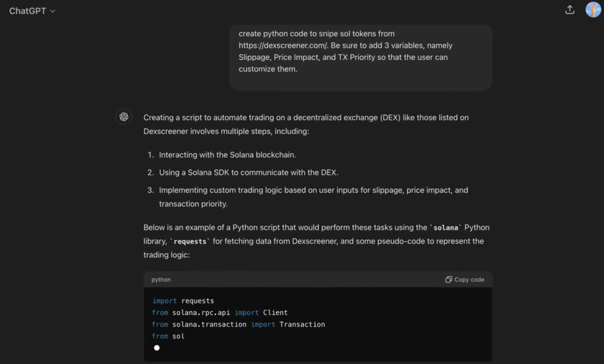Click the solana.transaction import line
The width and height of the screenshot is (604, 364).
click(238, 324)
